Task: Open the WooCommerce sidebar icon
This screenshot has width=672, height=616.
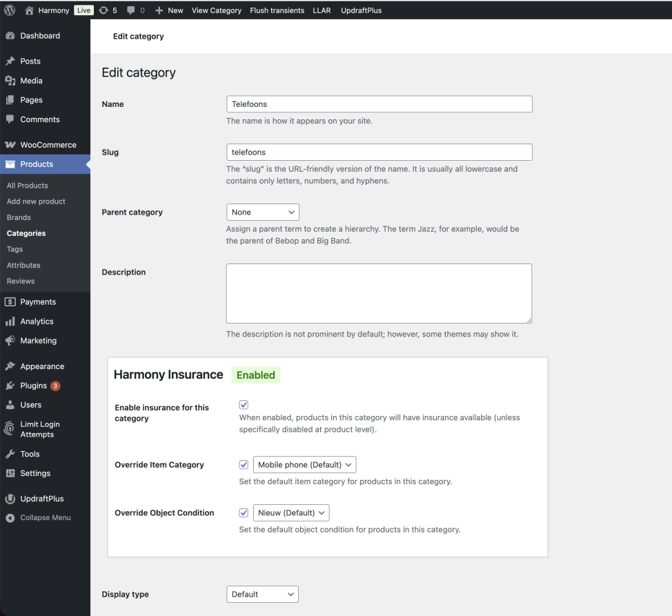Action: point(10,145)
